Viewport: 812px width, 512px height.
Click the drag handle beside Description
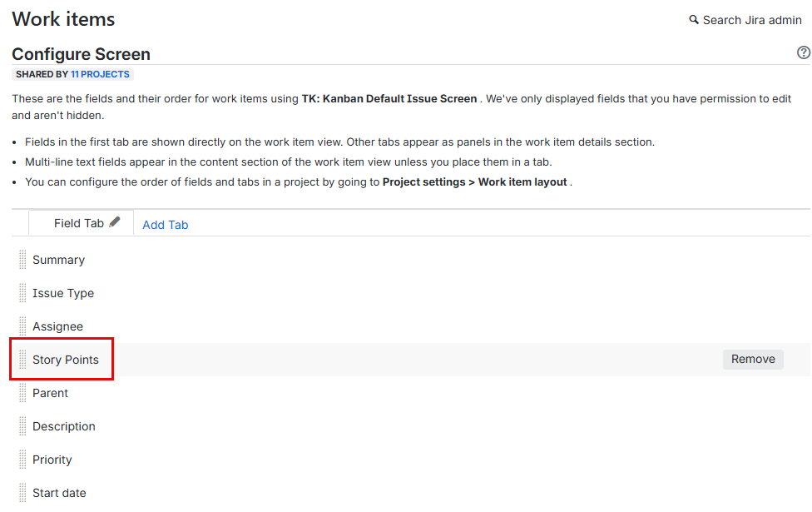point(22,426)
